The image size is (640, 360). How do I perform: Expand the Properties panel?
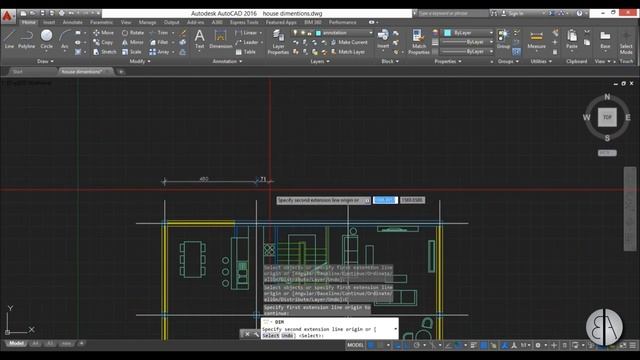(448, 61)
